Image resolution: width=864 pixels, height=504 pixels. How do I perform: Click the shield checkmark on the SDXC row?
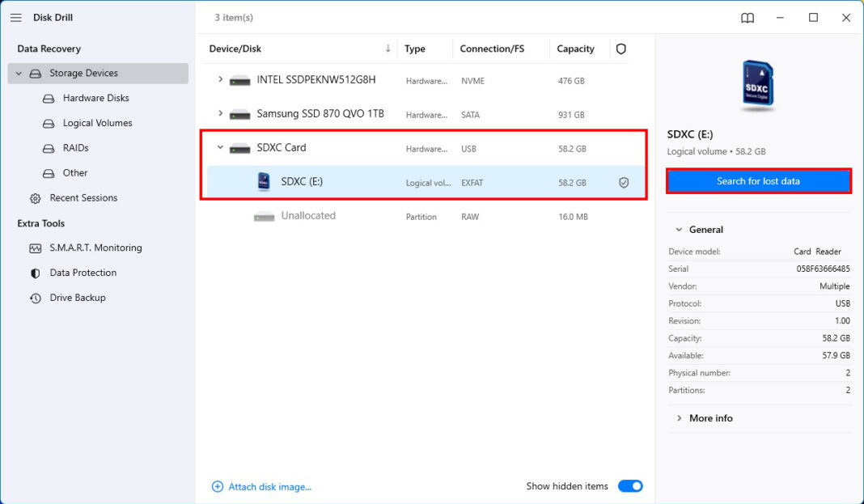(623, 182)
